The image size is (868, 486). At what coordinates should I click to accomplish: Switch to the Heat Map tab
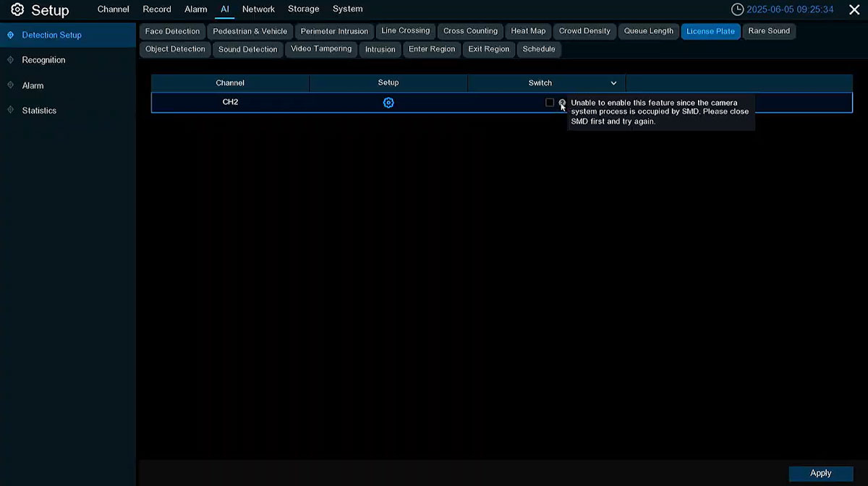(528, 31)
